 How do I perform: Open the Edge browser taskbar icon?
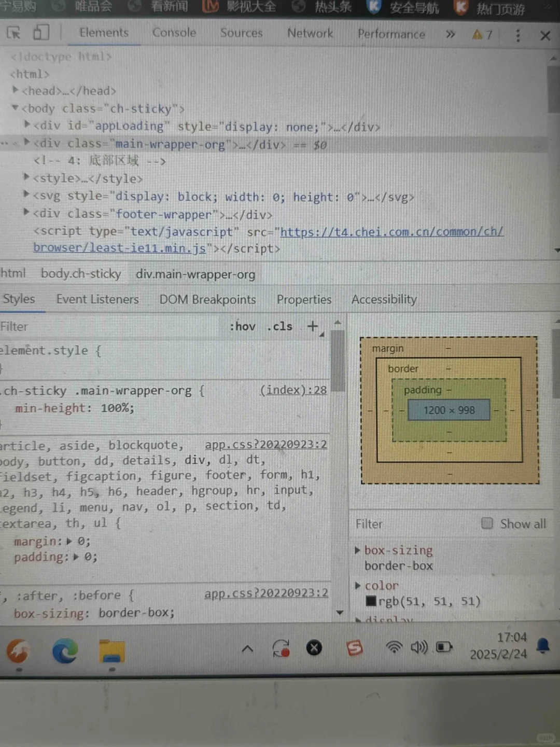pos(65,651)
